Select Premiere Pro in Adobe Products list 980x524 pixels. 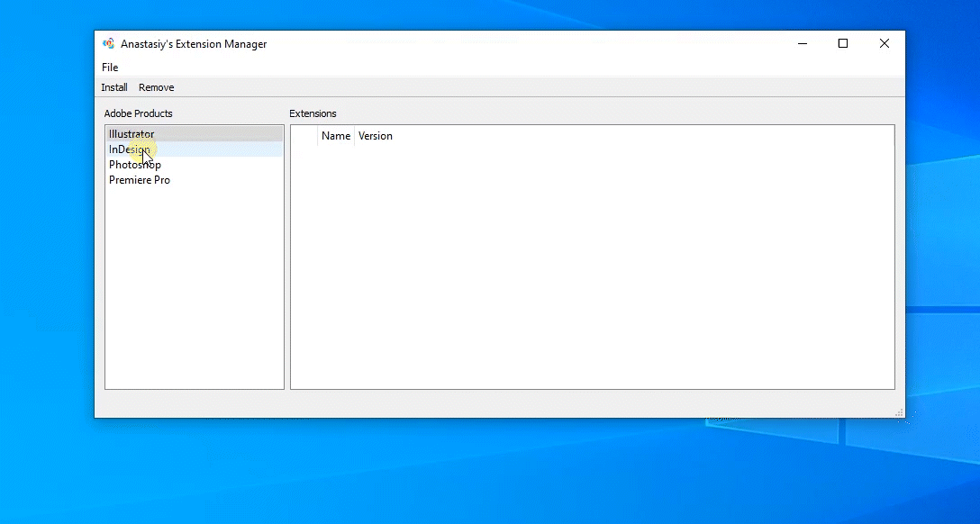click(194, 180)
